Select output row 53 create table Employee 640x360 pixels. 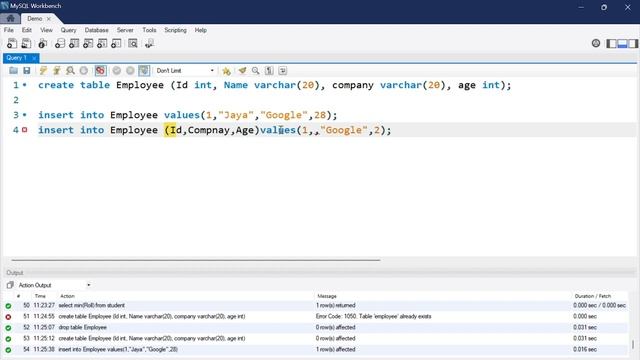tap(316, 338)
